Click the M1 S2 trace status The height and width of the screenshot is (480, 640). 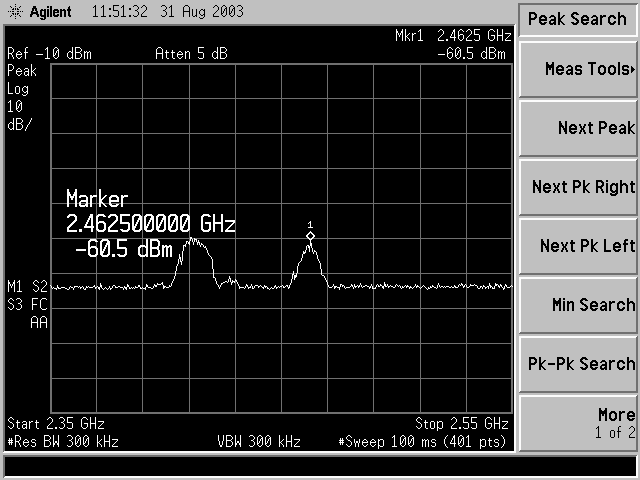27,287
